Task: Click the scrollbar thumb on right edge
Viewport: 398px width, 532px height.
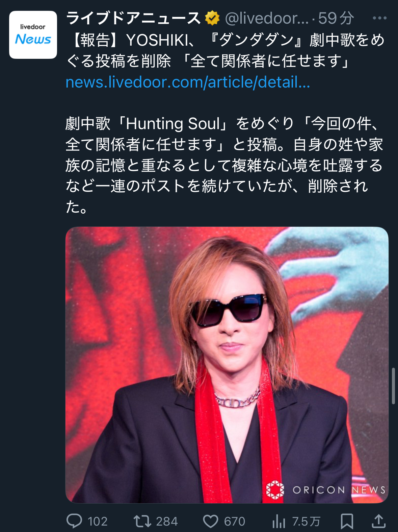Action: point(393,386)
